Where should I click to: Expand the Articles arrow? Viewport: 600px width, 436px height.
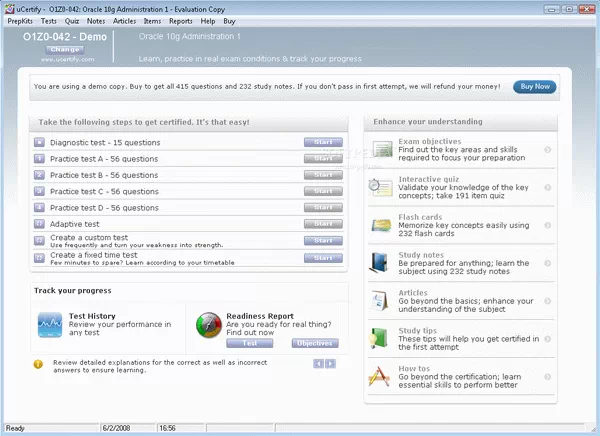click(x=548, y=301)
